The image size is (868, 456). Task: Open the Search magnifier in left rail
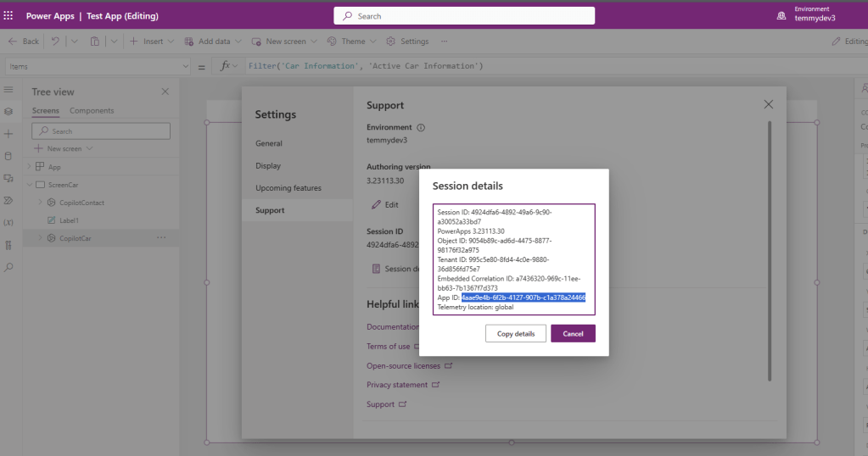click(x=8, y=268)
